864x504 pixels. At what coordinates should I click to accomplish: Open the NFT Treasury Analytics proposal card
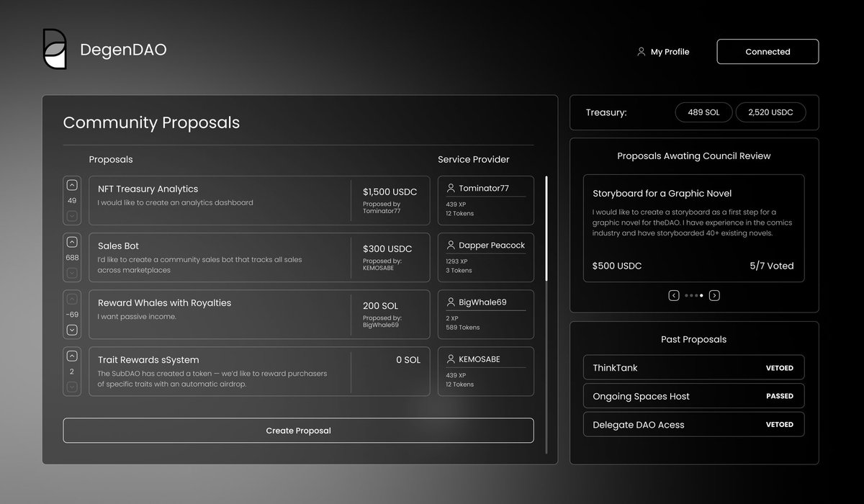(259, 200)
